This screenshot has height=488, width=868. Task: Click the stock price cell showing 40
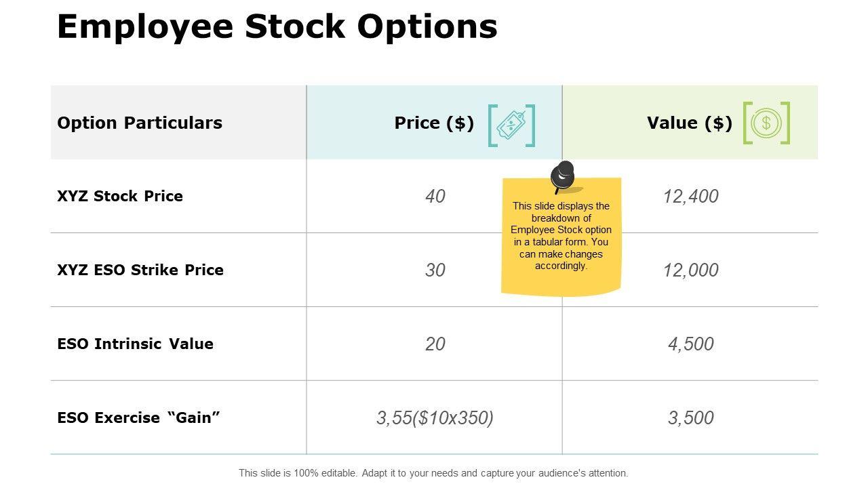pyautogui.click(x=435, y=196)
